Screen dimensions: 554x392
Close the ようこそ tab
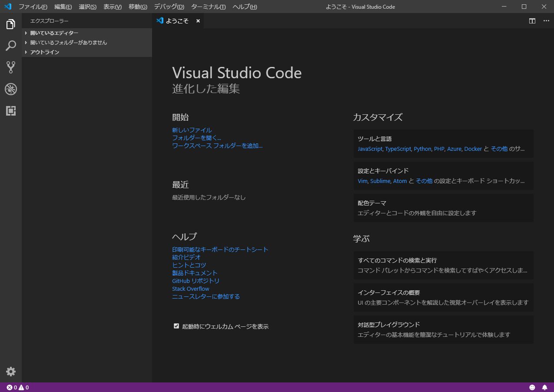[198, 21]
